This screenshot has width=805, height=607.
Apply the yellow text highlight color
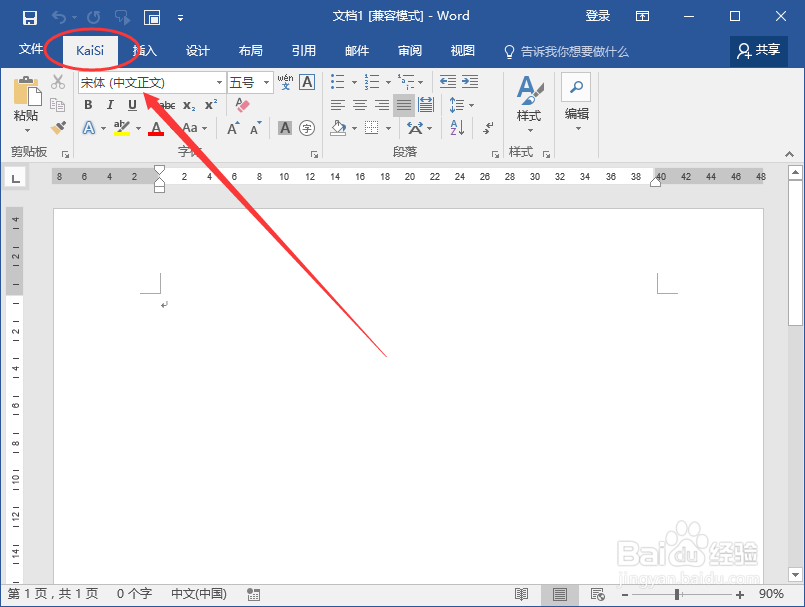pyautogui.click(x=121, y=128)
